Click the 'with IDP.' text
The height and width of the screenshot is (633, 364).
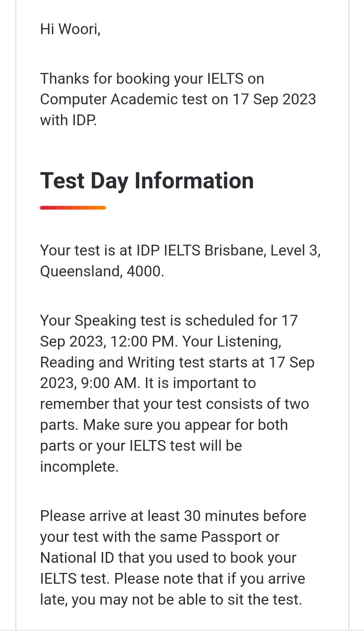68,120
